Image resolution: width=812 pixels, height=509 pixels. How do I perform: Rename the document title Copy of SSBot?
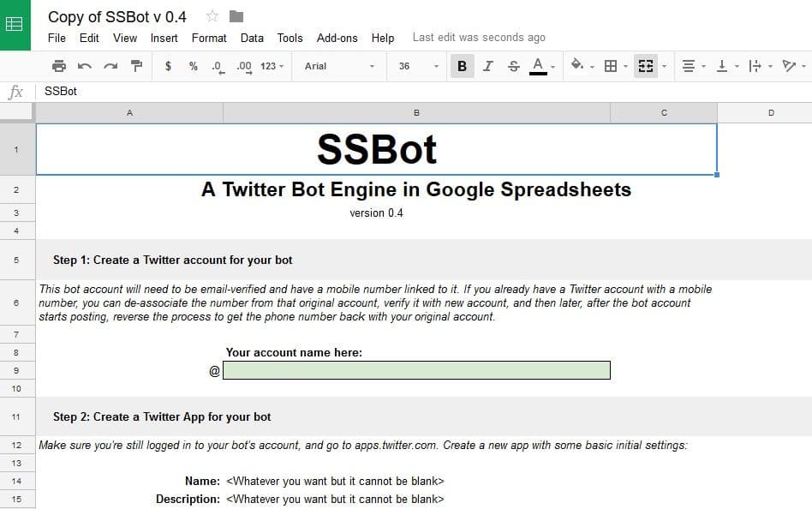117,16
